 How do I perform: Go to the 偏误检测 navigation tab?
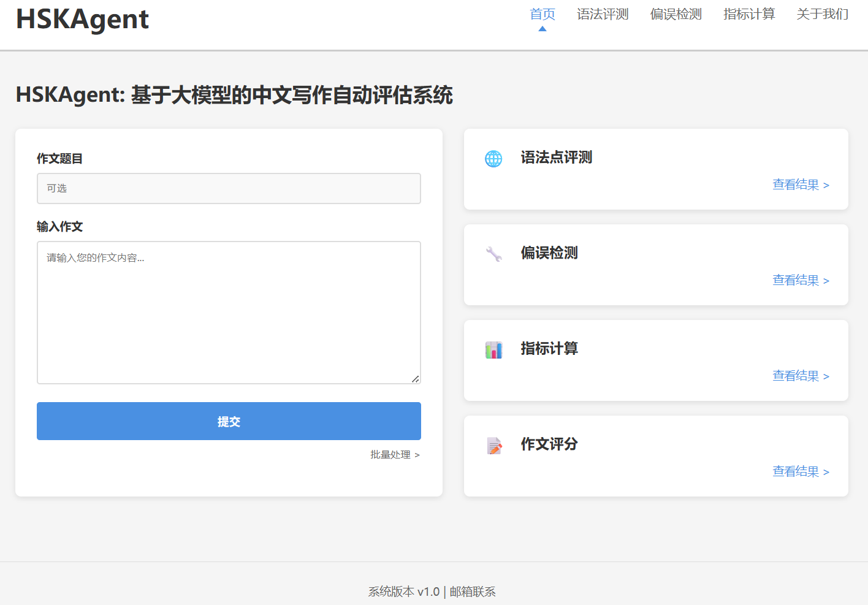pos(676,14)
